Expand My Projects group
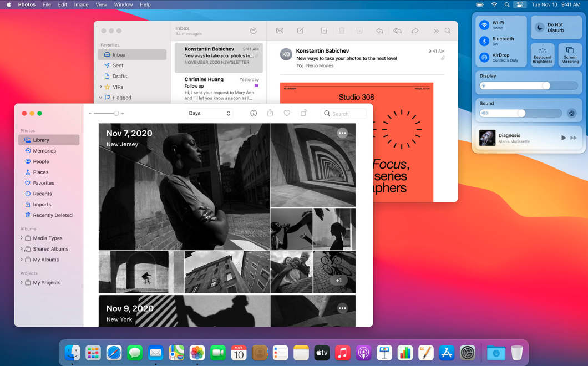 pyautogui.click(x=22, y=282)
